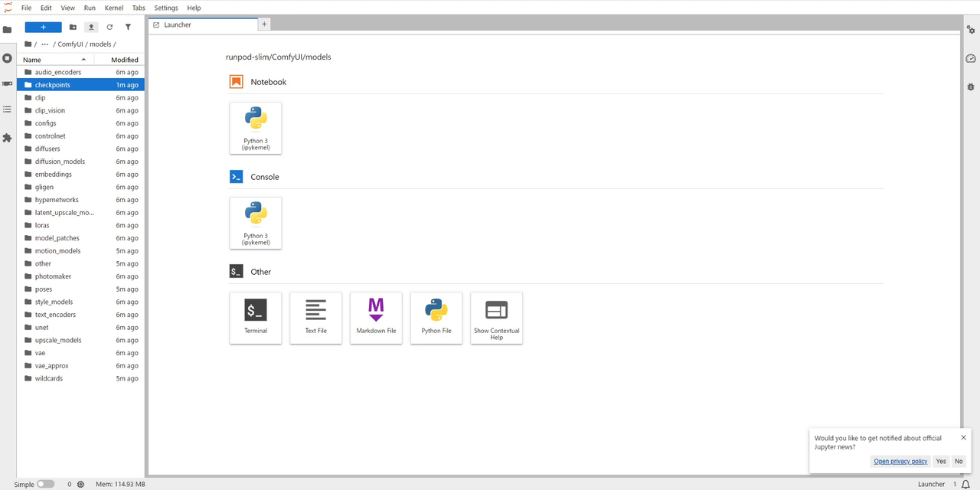Launch Python 3 notebook card
Screen dimensions: 980x490
coord(256,128)
